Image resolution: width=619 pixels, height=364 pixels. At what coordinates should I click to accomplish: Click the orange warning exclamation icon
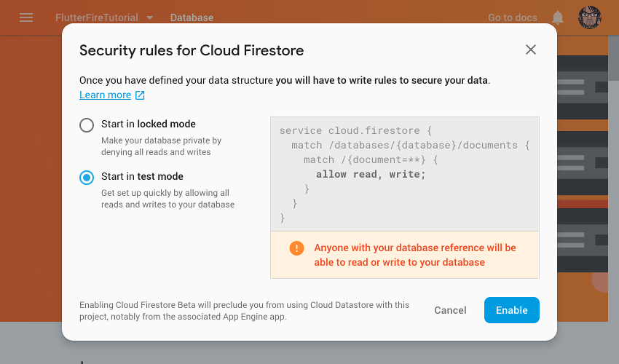(x=296, y=248)
